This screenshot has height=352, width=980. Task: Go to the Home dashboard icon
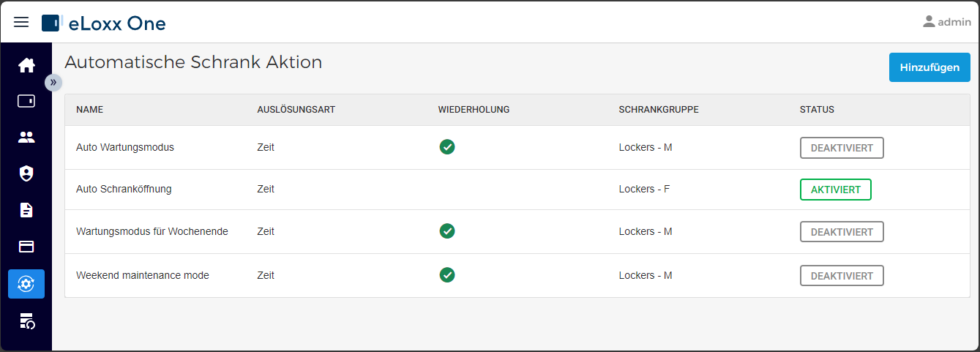pos(26,65)
